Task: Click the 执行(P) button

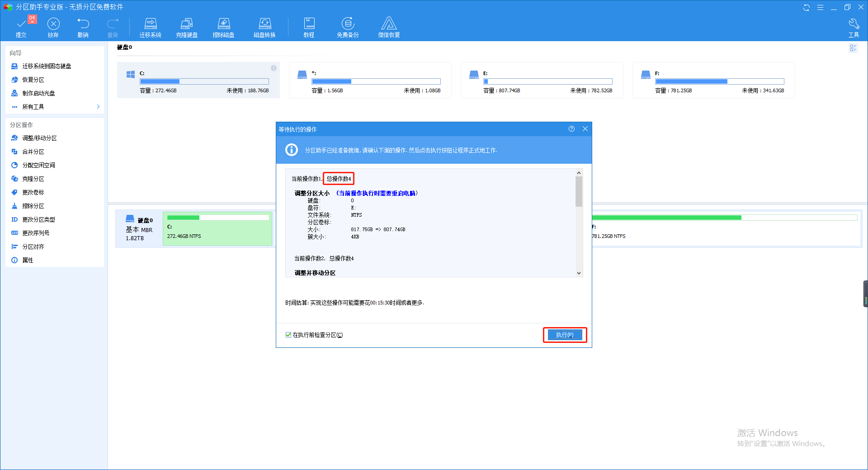Action: [565, 335]
